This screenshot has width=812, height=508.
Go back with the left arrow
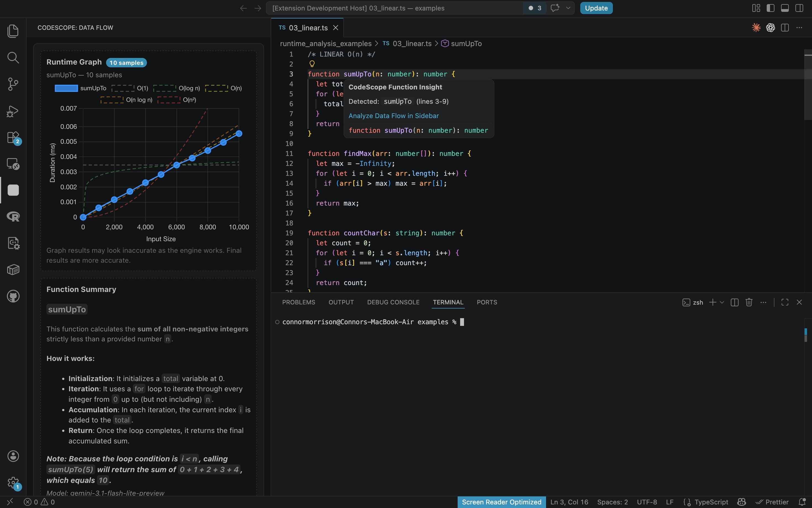point(243,8)
